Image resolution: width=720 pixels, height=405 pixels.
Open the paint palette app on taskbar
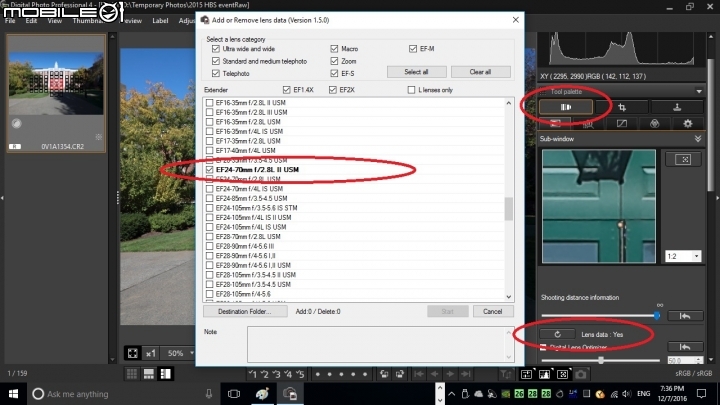tap(262, 394)
